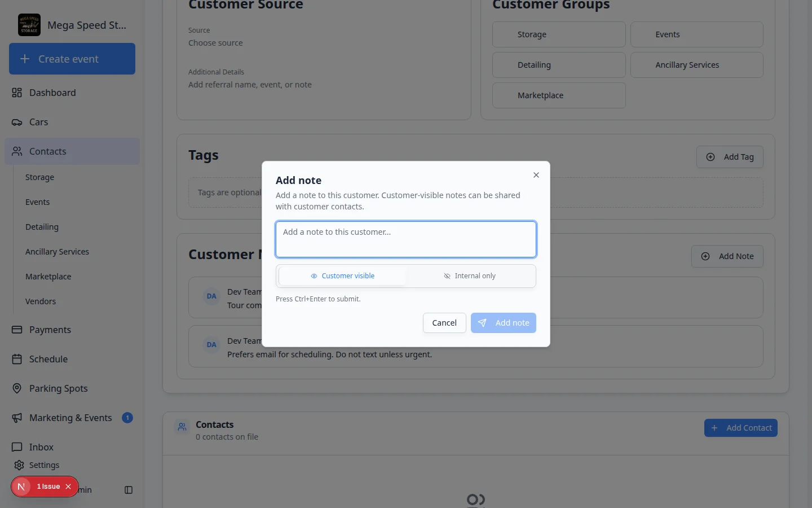Click Cancel in Add note dialog

(x=444, y=323)
